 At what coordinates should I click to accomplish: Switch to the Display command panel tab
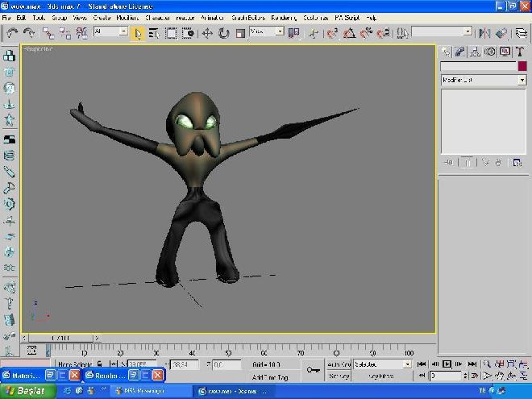pyautogui.click(x=505, y=52)
